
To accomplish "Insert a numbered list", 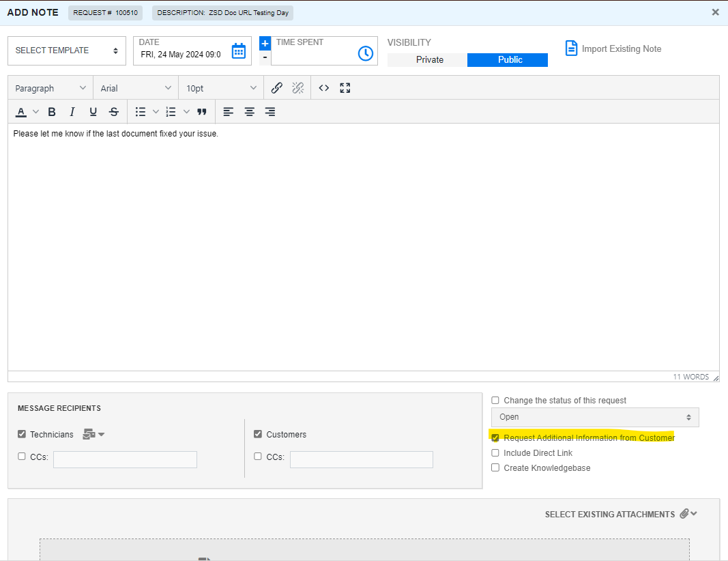I will pos(171,112).
